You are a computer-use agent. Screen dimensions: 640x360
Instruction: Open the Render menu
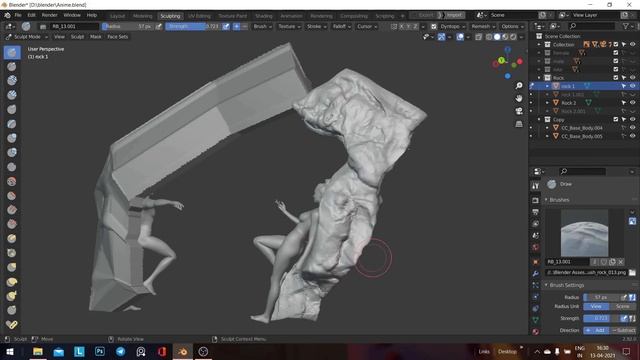[x=49, y=15]
